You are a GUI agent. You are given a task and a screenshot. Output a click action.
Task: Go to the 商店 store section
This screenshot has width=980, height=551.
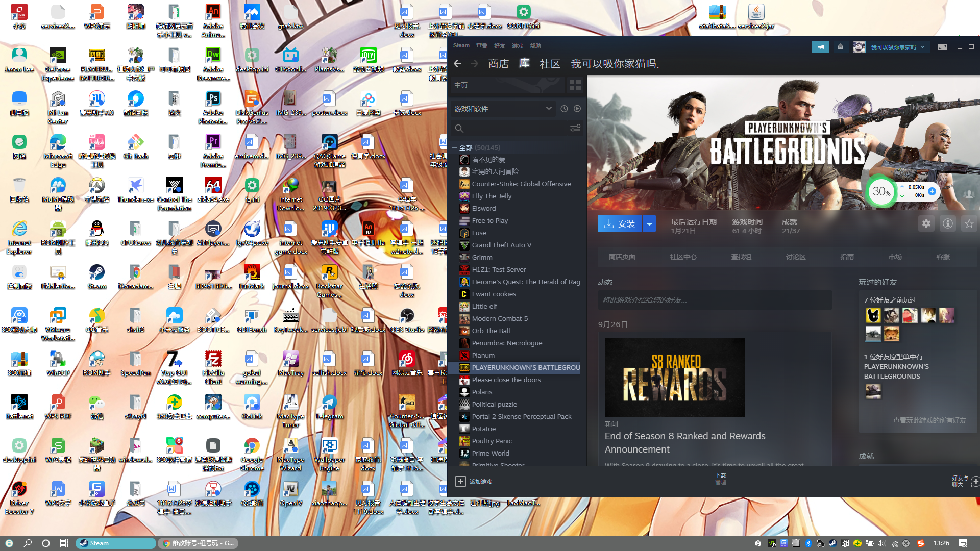coord(498,64)
